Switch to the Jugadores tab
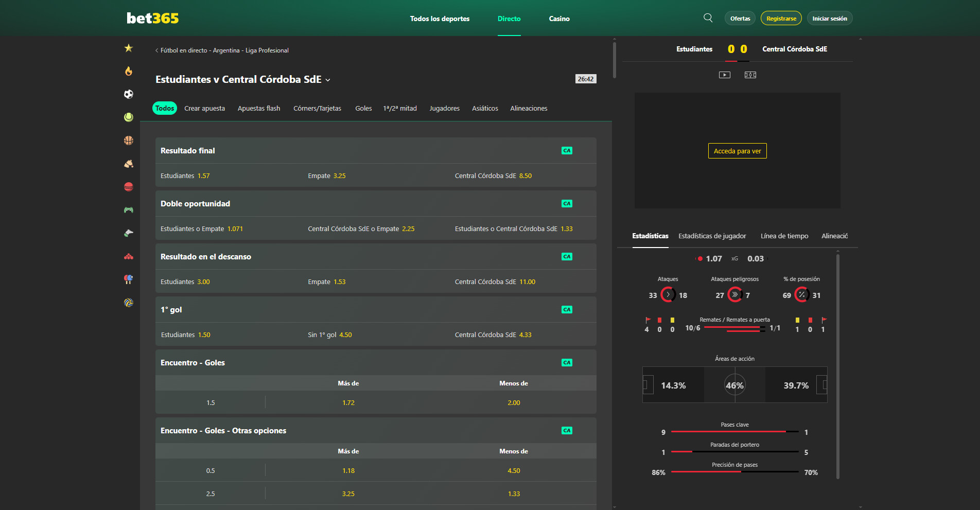This screenshot has height=510, width=980. pos(445,109)
